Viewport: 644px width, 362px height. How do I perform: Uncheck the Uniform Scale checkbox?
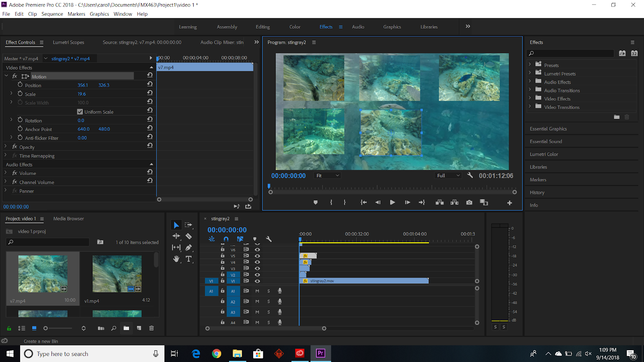80,112
